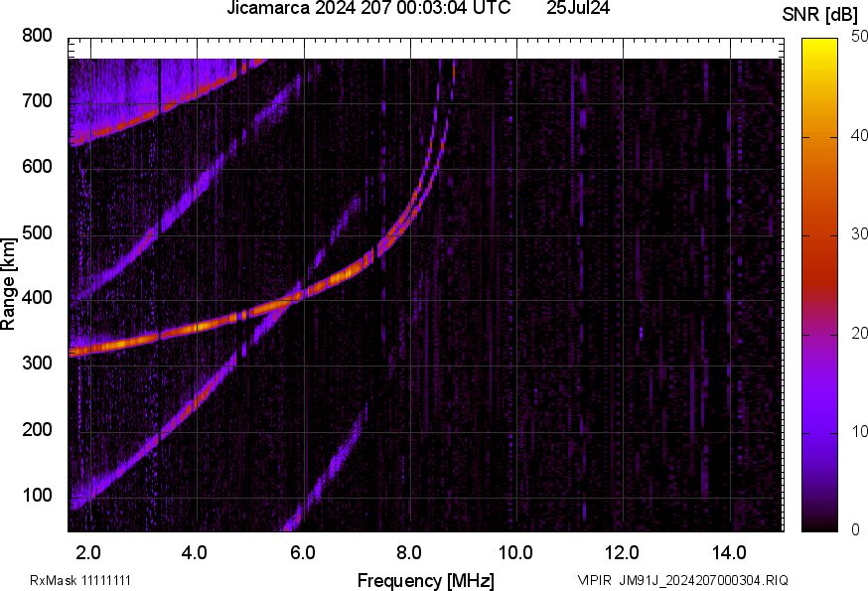Click the frequency tick label 4.0
Image resolution: width=868 pixels, height=591 pixels.
(195, 553)
